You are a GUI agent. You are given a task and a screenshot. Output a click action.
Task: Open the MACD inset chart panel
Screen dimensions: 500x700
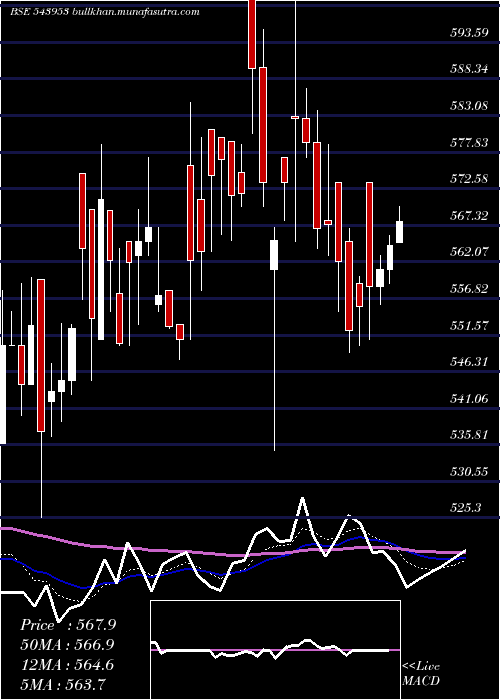point(275,650)
